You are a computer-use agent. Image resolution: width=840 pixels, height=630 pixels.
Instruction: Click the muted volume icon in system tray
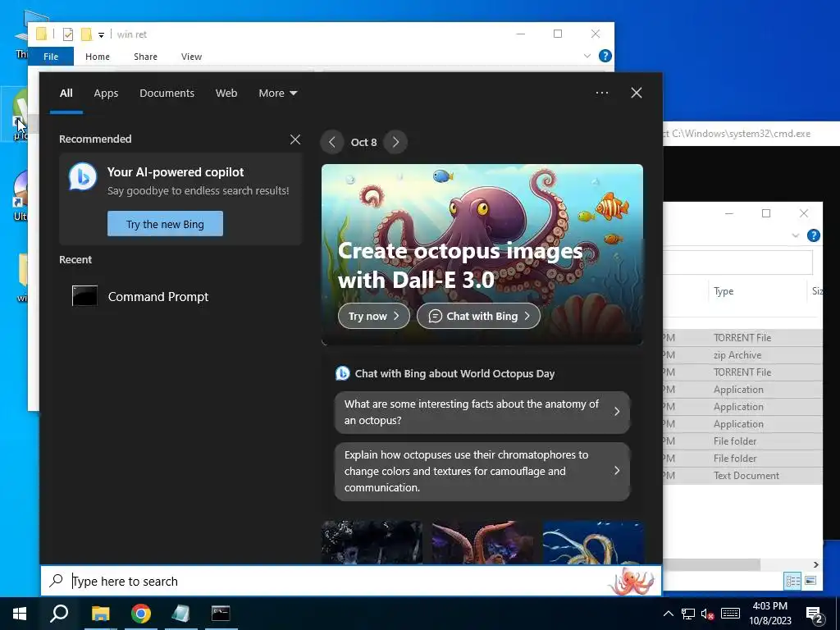click(x=708, y=614)
